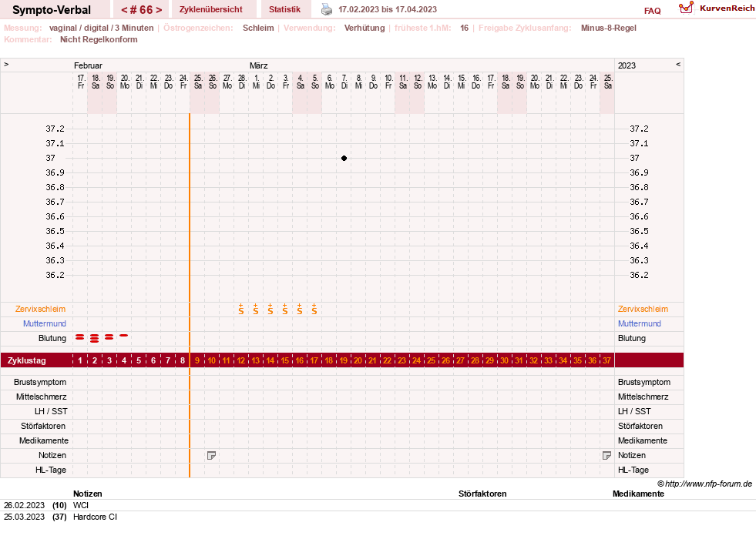The height and width of the screenshot is (539, 756).
Task: Click the Schleim estrogen sign value
Action: click(258, 28)
